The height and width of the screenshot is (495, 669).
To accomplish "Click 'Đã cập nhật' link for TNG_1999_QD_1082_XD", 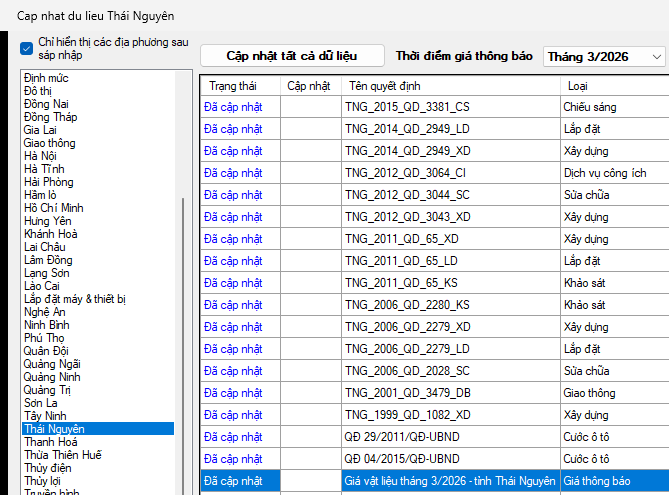I will [233, 415].
